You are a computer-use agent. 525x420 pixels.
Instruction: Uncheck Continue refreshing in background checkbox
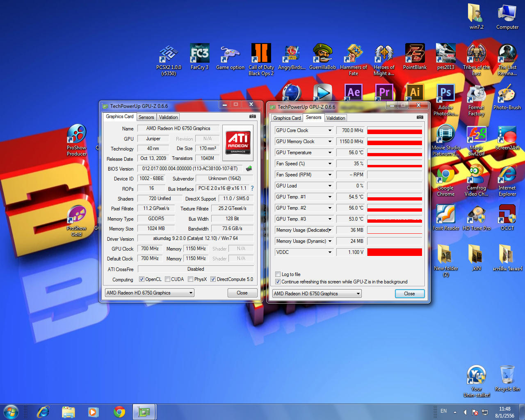coord(278,282)
